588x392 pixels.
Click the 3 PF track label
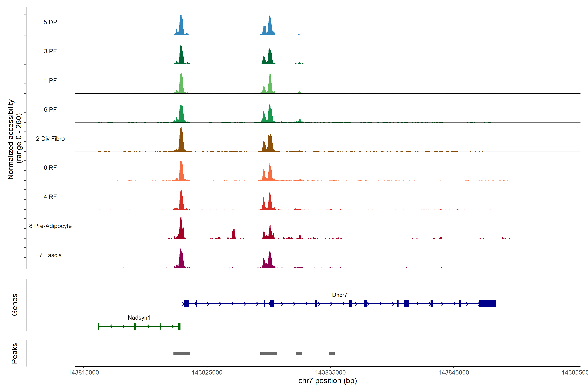[x=50, y=51]
